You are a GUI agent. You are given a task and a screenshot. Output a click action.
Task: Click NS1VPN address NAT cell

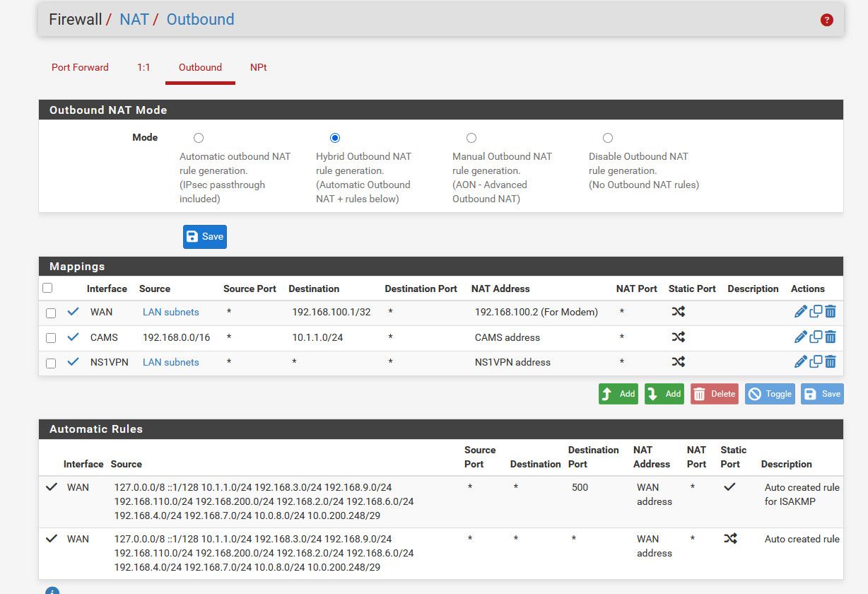[512, 362]
